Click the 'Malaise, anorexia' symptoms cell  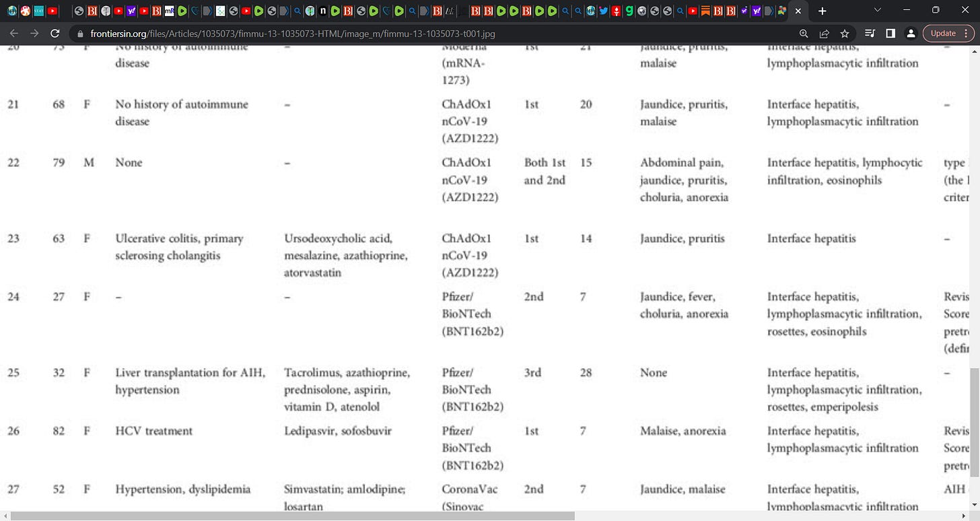coord(683,431)
